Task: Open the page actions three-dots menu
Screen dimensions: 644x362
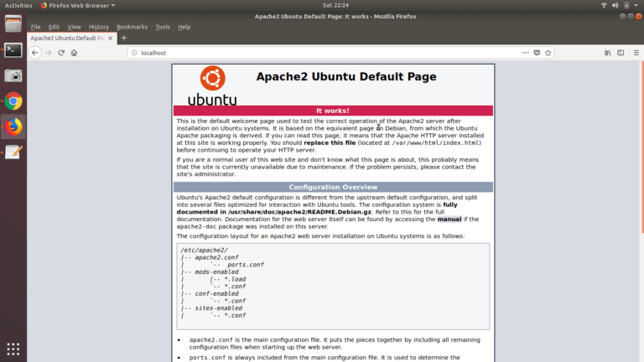Action: point(525,53)
